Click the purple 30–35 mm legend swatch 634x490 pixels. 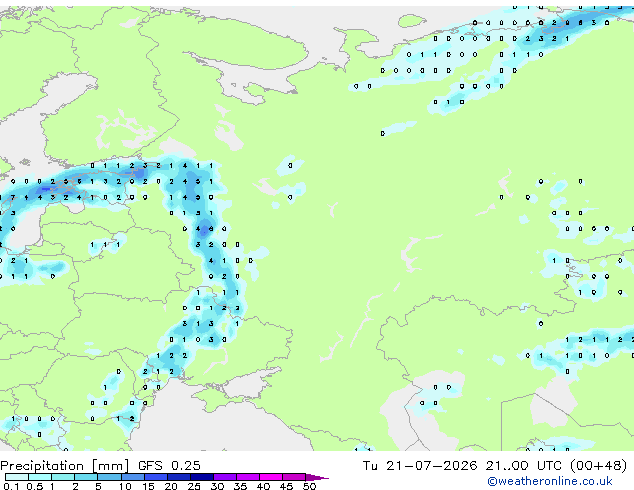(x=225, y=477)
